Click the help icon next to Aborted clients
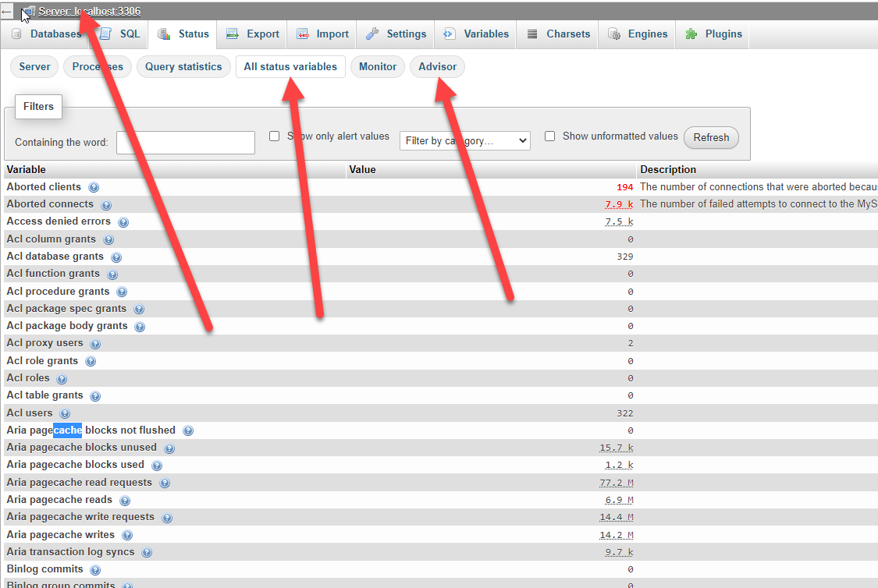The height and width of the screenshot is (588, 878). coord(94,187)
